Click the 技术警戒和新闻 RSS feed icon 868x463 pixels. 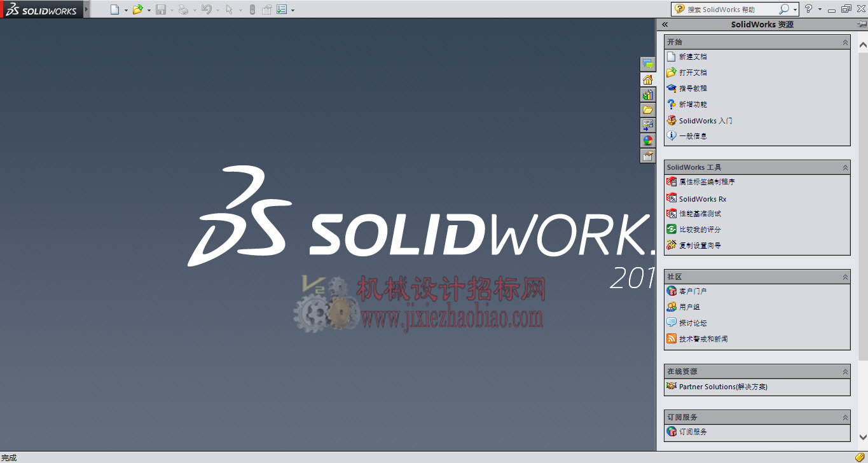[x=671, y=338]
